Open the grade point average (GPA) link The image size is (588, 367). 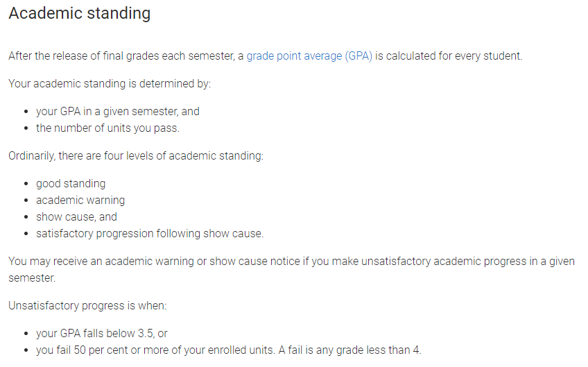pyautogui.click(x=309, y=56)
